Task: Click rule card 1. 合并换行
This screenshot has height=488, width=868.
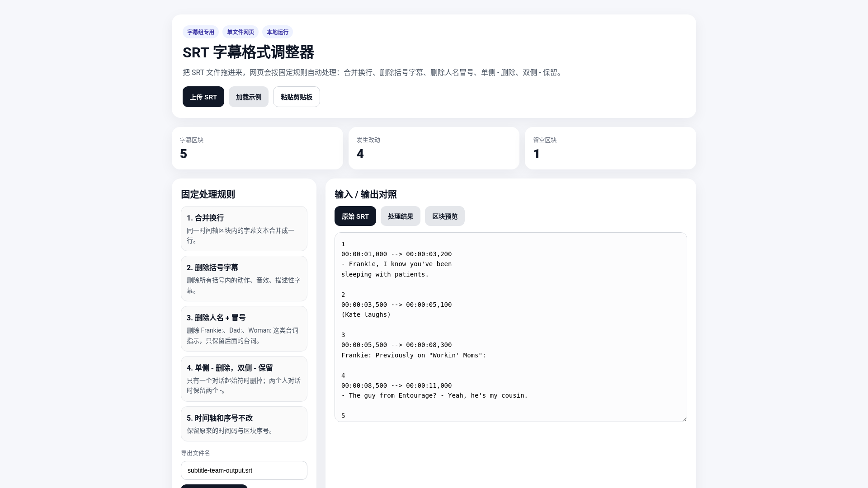Action: coord(244,229)
